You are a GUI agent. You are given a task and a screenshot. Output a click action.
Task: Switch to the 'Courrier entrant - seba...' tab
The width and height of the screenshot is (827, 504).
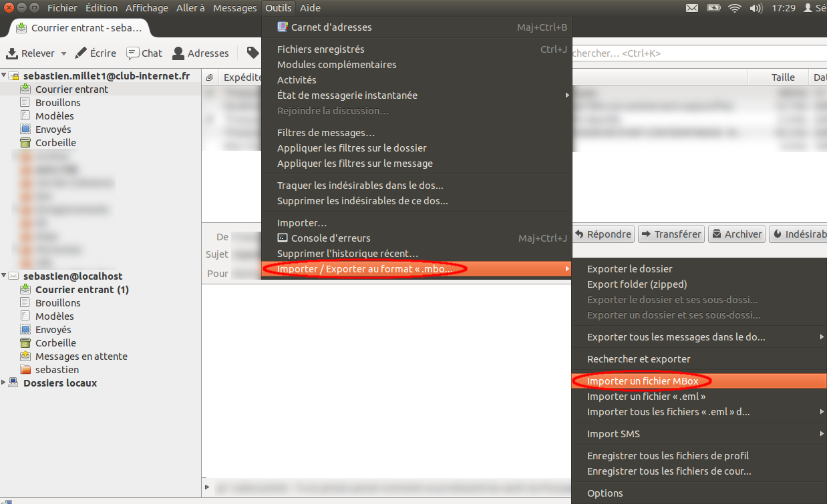click(x=80, y=29)
